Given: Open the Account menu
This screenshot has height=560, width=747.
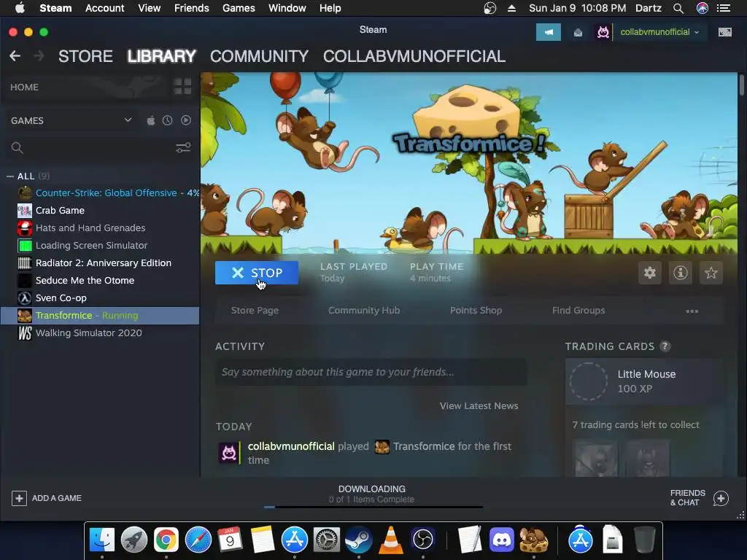Looking at the screenshot, I should point(105,8).
